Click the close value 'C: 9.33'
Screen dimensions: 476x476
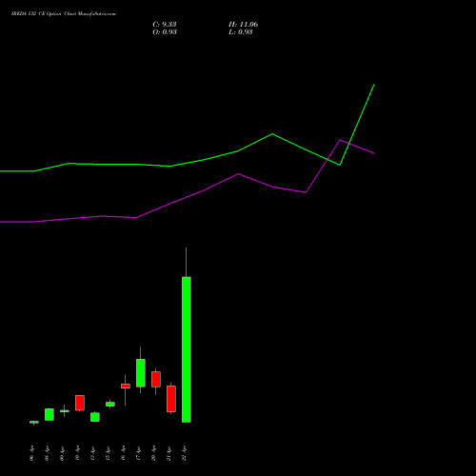tap(165, 25)
